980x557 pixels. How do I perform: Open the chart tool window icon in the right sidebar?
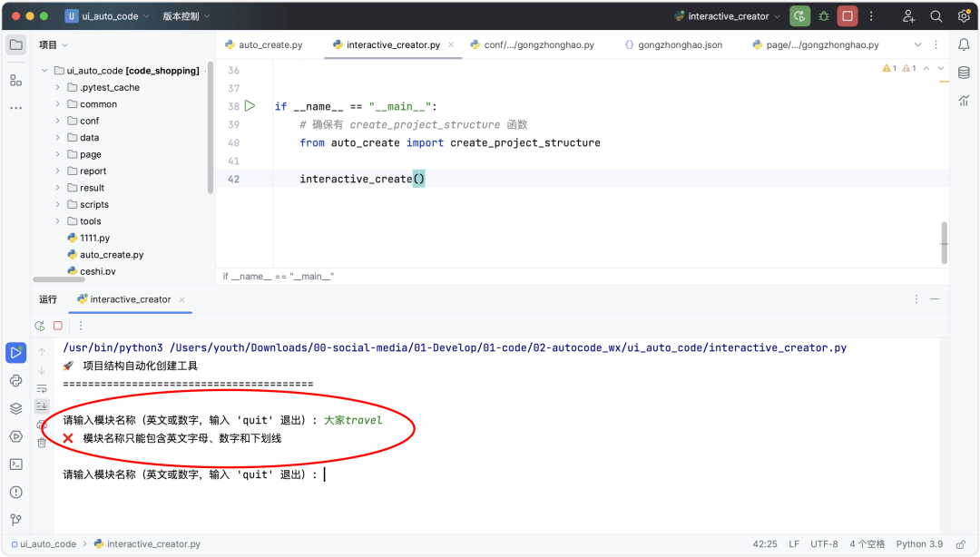(x=964, y=100)
